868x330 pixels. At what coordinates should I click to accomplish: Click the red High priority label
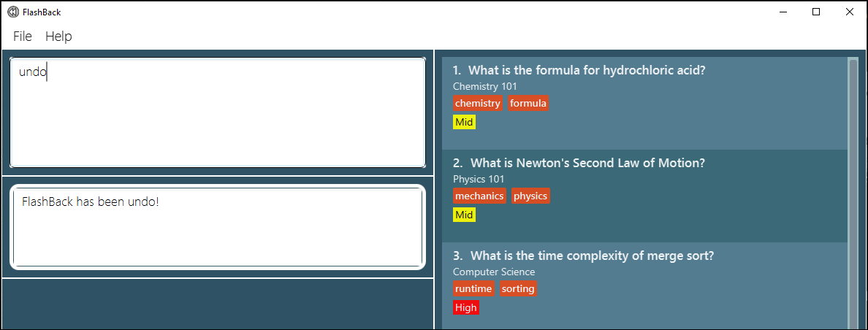pos(465,307)
